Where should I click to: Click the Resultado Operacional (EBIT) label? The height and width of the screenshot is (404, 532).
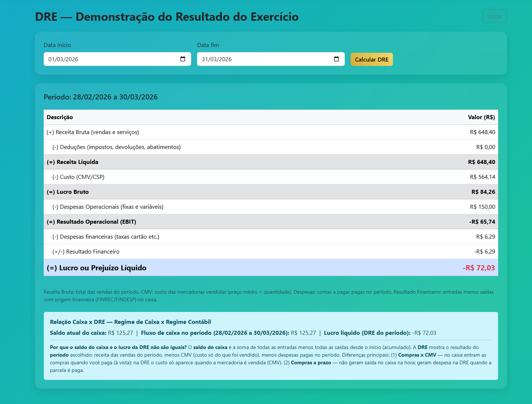point(91,222)
